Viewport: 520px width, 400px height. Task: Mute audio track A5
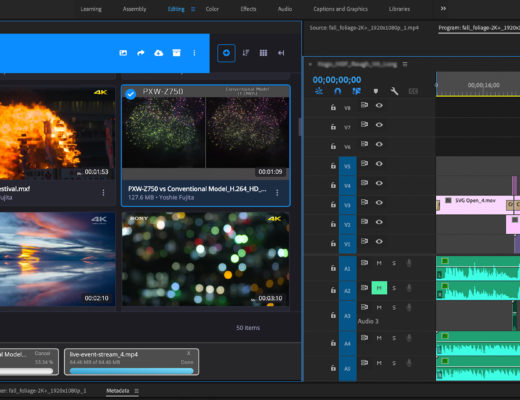[x=379, y=363]
